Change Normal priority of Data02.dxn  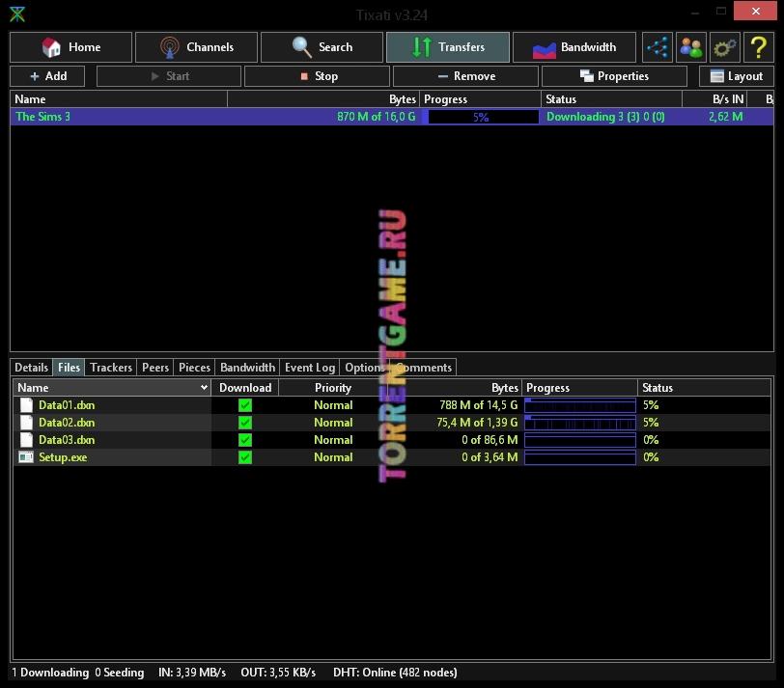[333, 423]
